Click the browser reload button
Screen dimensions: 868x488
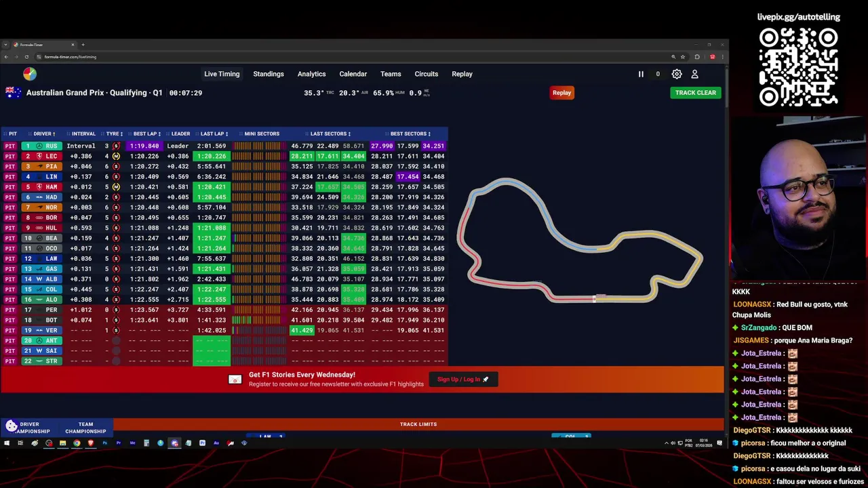pos(26,57)
